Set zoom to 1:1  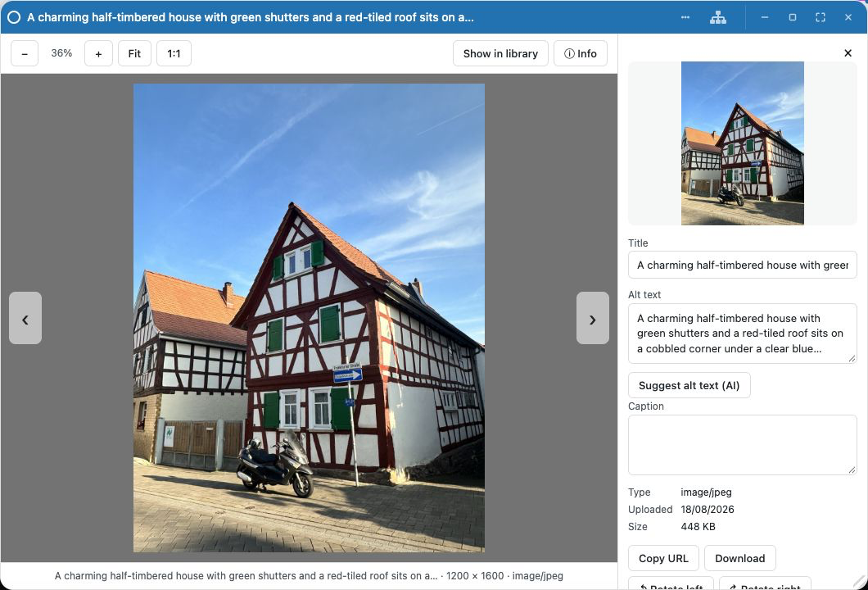pos(174,54)
